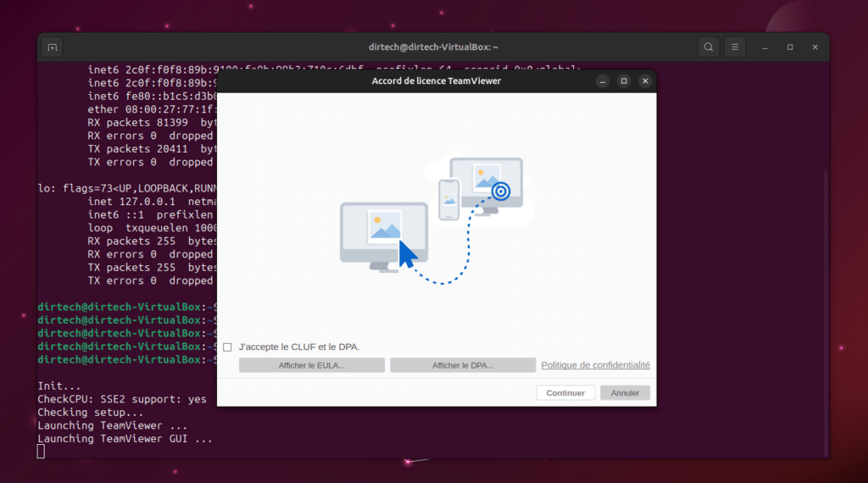Click the terminal title 'dirtech@dirtech-VirtualBox: ~'
The width and height of the screenshot is (868, 483).
tap(433, 47)
